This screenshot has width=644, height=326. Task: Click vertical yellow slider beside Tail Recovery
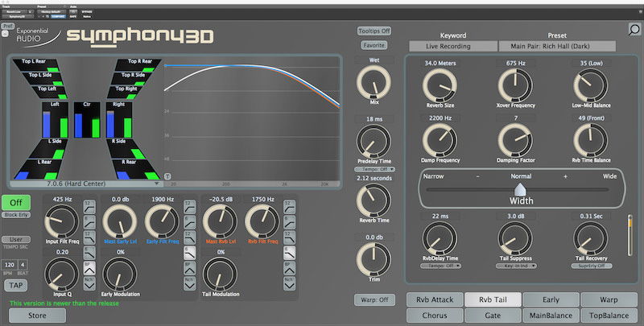pos(630,235)
